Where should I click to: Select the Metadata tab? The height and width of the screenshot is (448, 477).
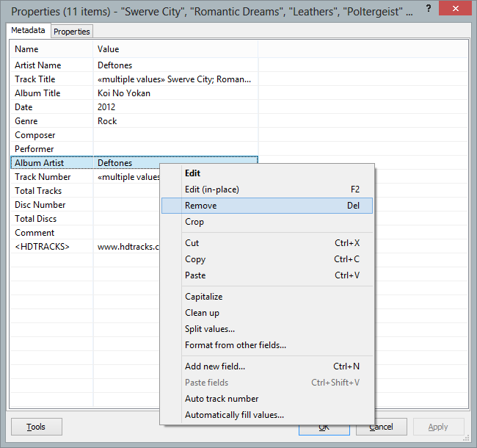click(x=29, y=30)
